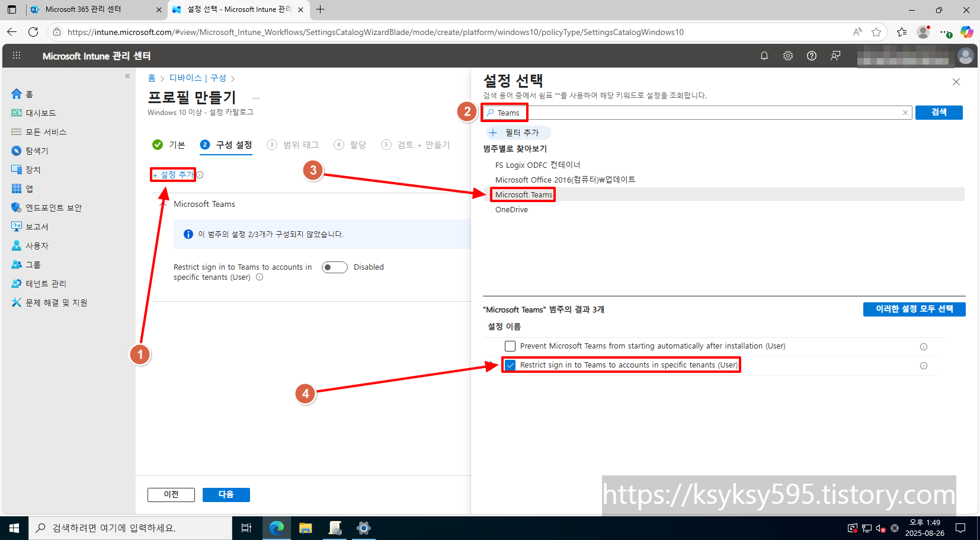Go to the 검토 + 만들기 wizard step
This screenshot has height=540, width=980.
[415, 145]
